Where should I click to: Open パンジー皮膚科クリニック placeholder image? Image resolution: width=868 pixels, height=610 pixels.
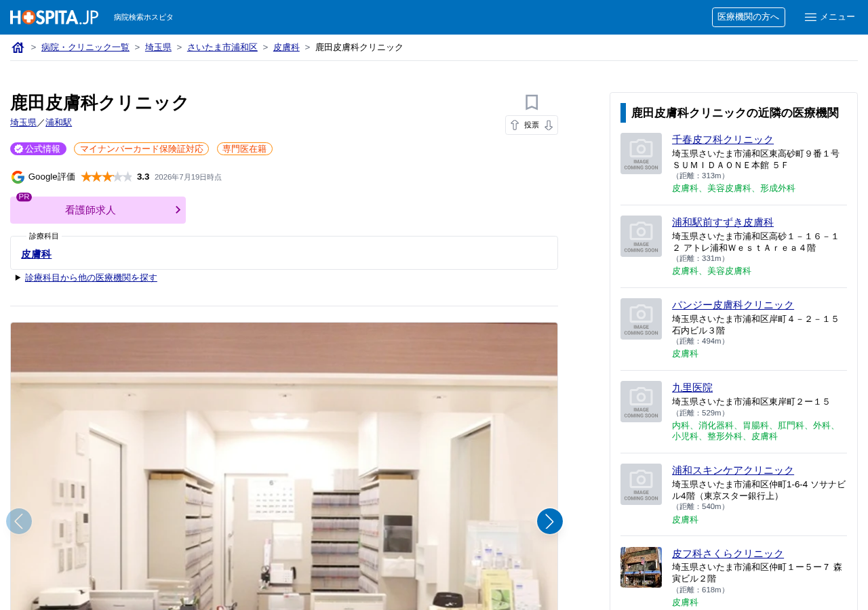[641, 319]
